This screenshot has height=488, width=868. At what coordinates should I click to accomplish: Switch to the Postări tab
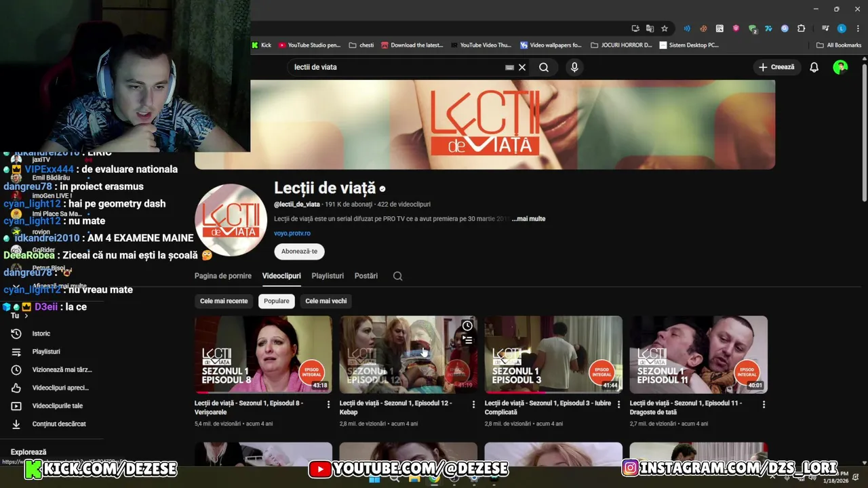(x=366, y=276)
